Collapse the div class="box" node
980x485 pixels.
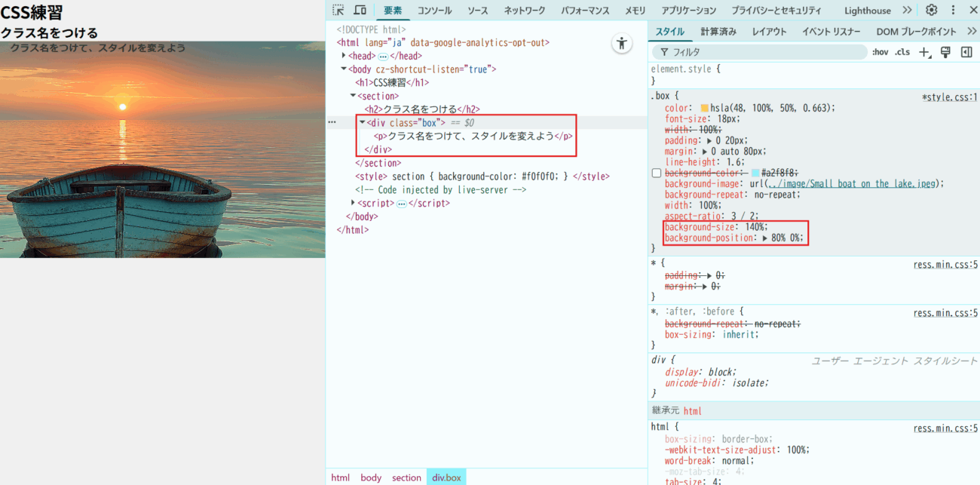click(362, 123)
